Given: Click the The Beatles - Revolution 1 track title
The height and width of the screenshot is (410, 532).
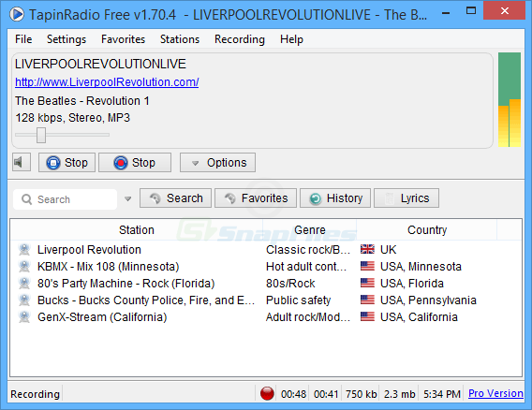Looking at the screenshot, I should tap(82, 101).
